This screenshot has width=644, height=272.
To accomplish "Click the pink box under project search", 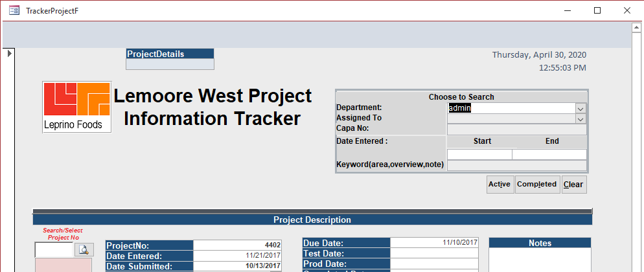I will point(63,265).
